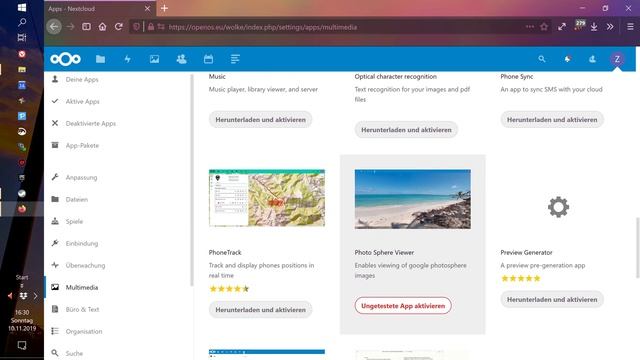This screenshot has width=640, height=360.
Task: Open page actions three dots
Action: pos(530,27)
